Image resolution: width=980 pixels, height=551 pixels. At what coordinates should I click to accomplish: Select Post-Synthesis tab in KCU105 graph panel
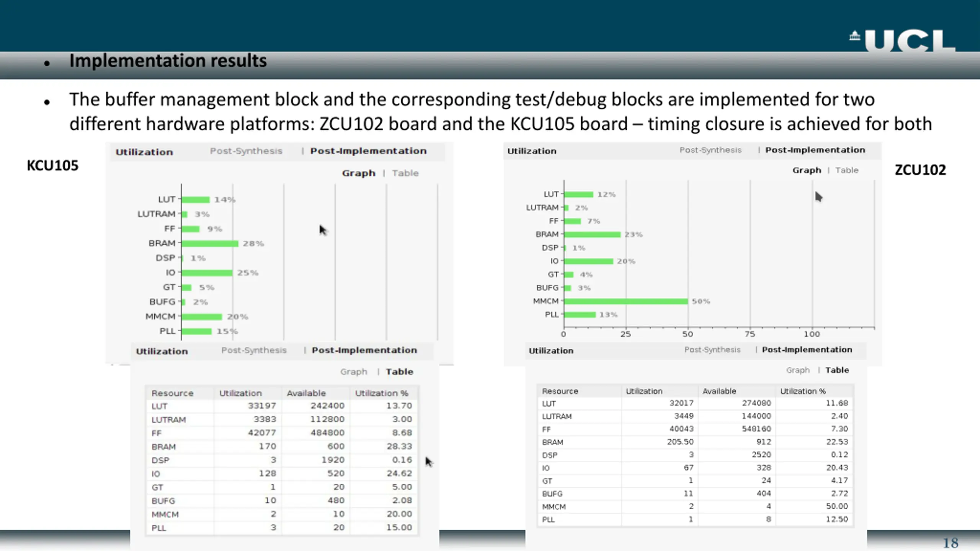click(246, 151)
